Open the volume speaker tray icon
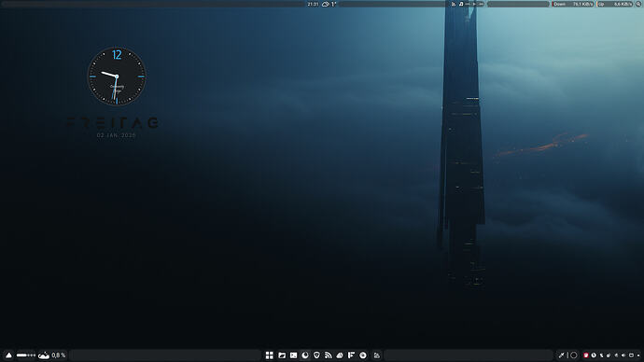The width and height of the screenshot is (644, 362). 623,355
